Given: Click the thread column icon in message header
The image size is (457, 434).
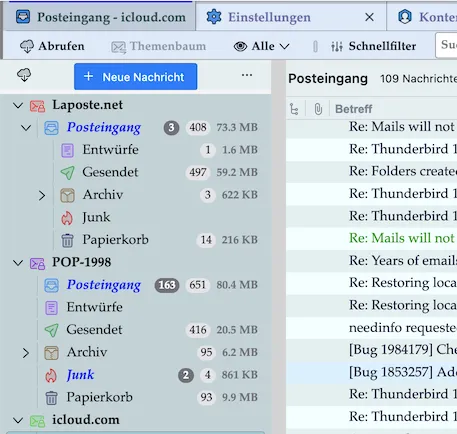Looking at the screenshot, I should pyautogui.click(x=294, y=109).
